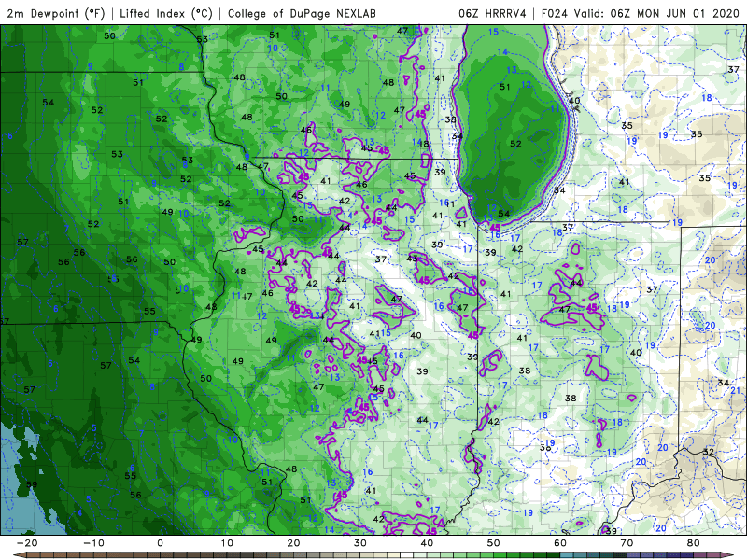Click the '60' colorbar tick label

[560, 543]
